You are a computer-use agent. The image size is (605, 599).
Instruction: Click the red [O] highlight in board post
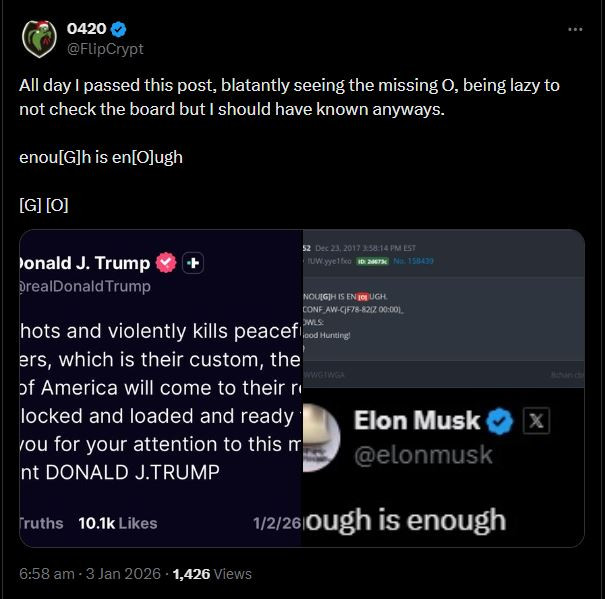362,297
